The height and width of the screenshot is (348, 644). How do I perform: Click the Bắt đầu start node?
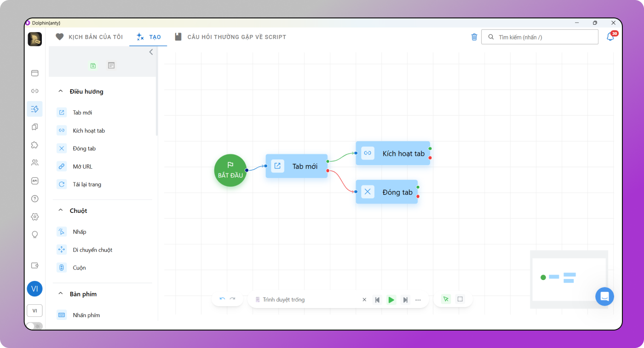pyautogui.click(x=230, y=170)
